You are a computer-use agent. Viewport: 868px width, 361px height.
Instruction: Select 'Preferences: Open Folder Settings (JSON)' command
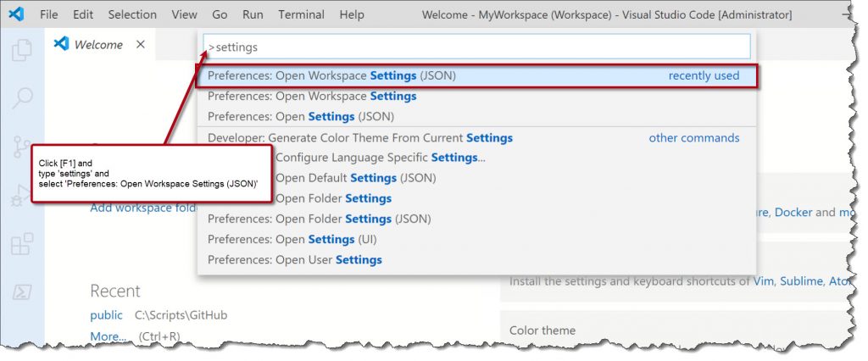476,219
